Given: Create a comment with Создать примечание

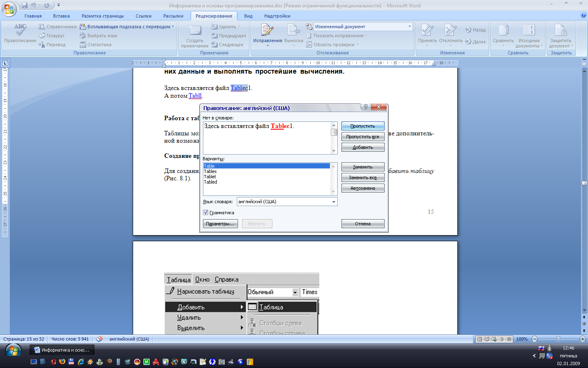Looking at the screenshot, I should click(x=195, y=36).
